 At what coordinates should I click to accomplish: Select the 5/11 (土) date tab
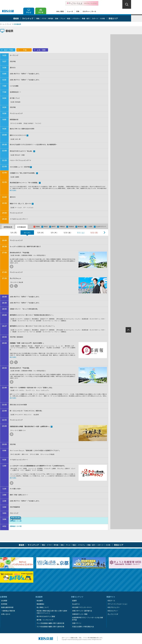tap(81, 232)
